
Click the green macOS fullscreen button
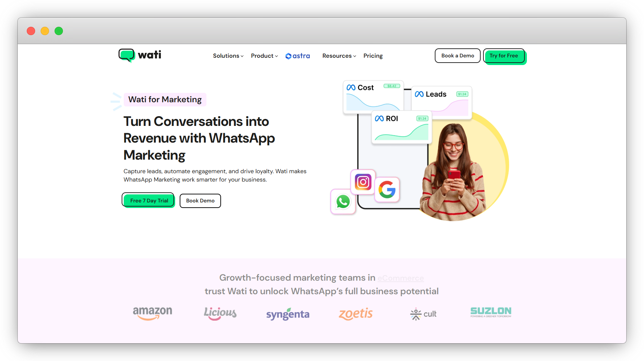coord(59,31)
